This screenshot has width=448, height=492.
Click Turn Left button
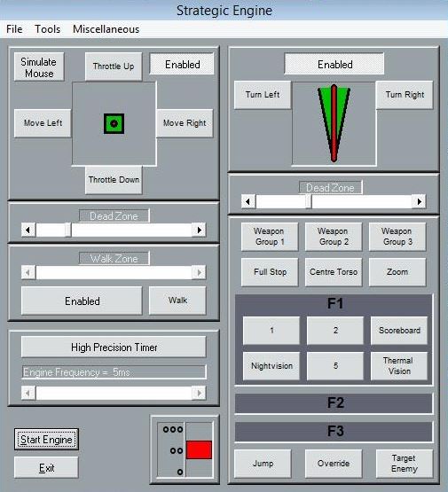(263, 95)
